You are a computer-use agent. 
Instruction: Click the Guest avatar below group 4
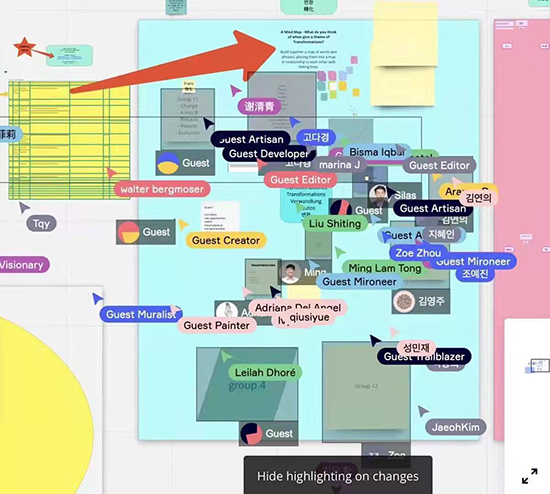251,434
